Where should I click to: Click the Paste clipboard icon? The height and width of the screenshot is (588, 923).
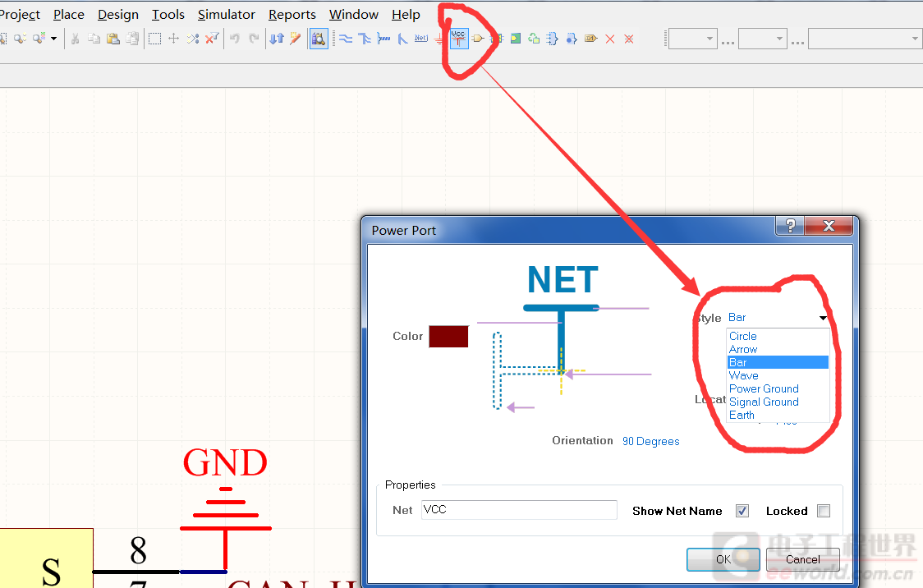coord(113,39)
